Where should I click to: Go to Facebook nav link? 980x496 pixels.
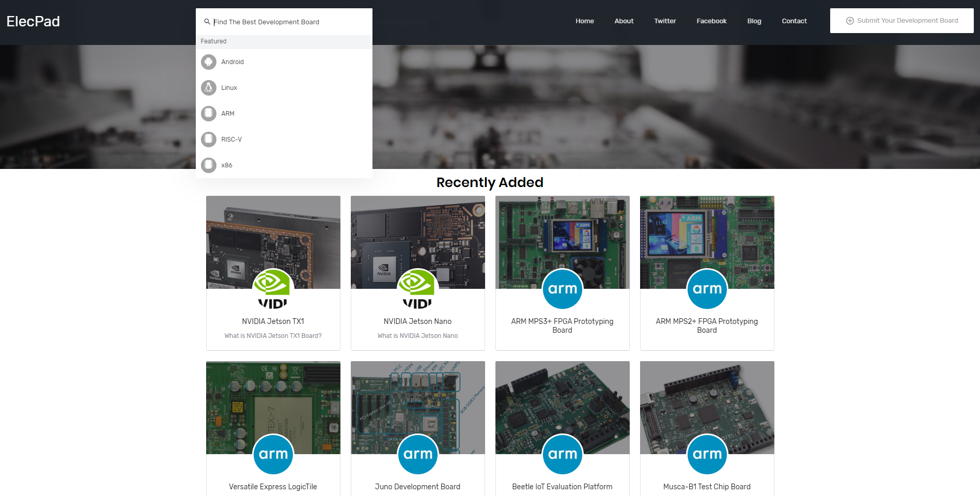pyautogui.click(x=711, y=21)
